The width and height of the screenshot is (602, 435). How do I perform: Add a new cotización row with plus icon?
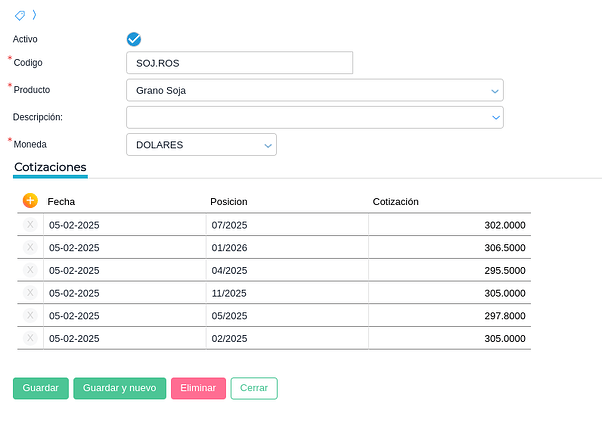[30, 201]
